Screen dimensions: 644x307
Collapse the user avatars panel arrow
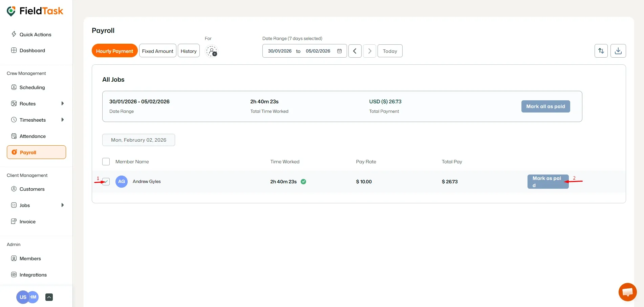pos(49,297)
